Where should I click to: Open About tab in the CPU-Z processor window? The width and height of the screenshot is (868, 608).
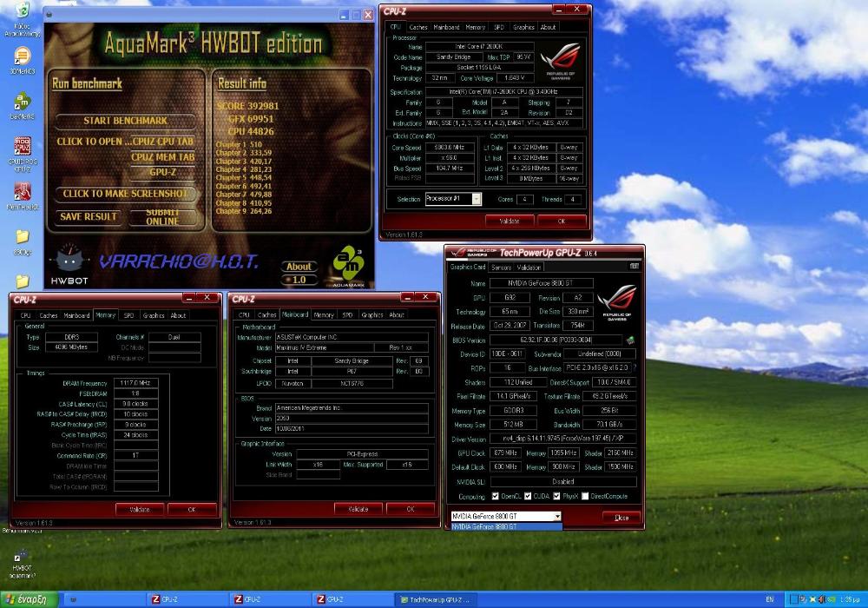tap(548, 27)
